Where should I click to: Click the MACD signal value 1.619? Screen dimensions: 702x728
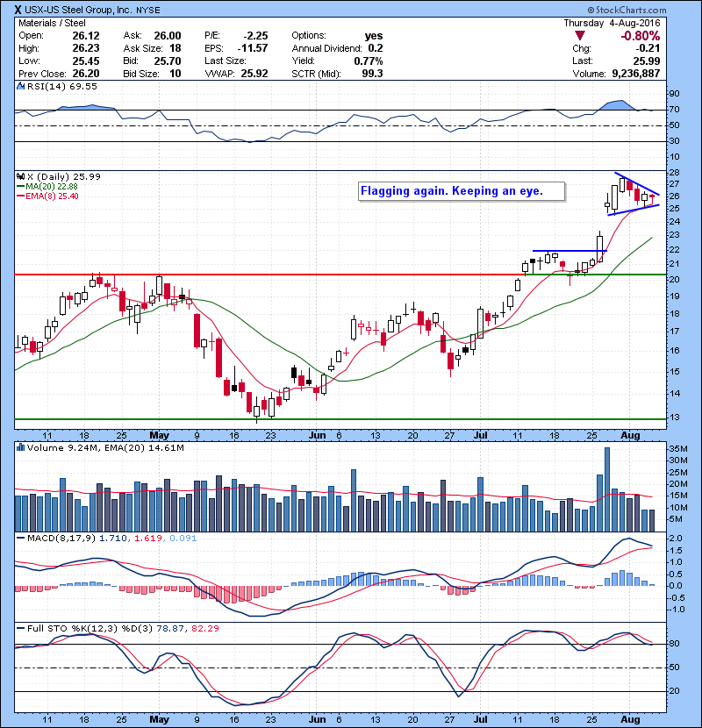(x=148, y=539)
